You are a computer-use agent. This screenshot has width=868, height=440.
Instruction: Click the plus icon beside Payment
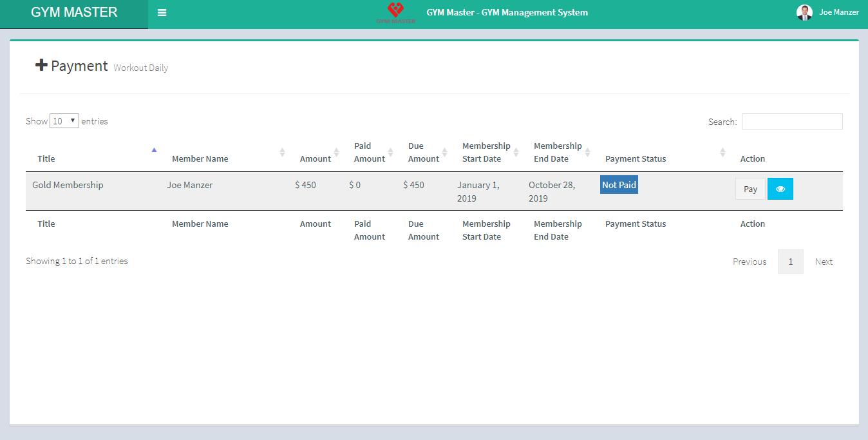click(41, 65)
